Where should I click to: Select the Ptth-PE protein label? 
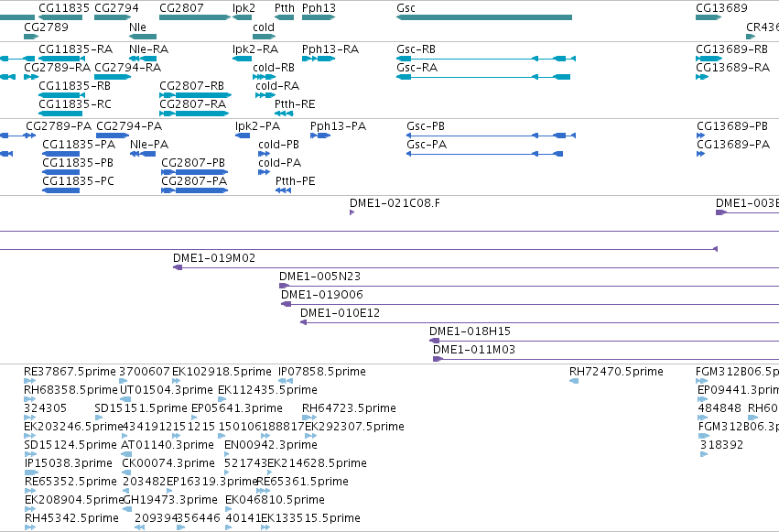point(295,180)
